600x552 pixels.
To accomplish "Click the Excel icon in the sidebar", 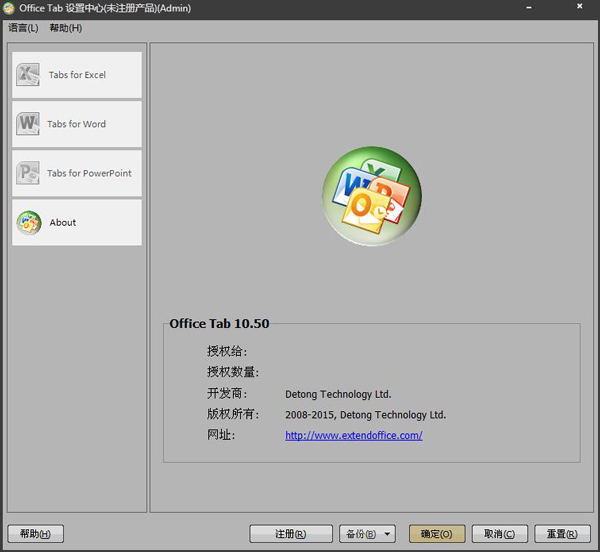I will click(x=28, y=74).
